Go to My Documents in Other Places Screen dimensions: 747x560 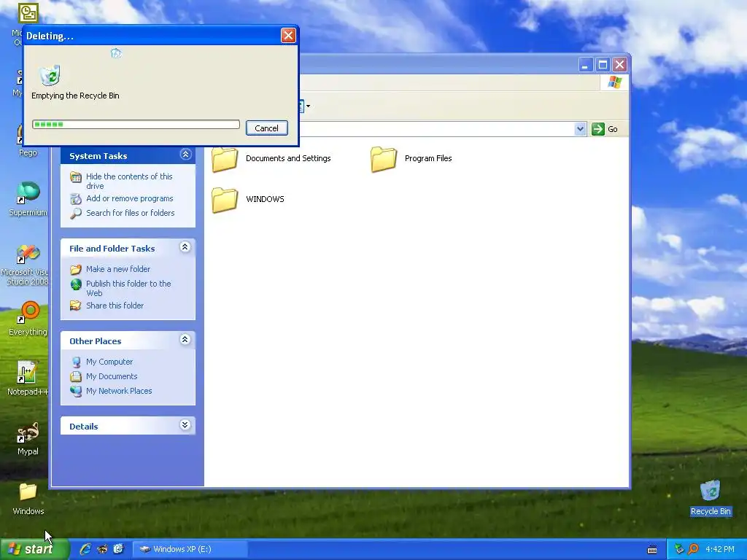pos(112,376)
